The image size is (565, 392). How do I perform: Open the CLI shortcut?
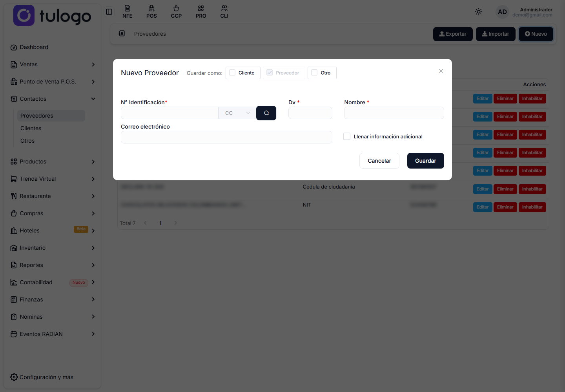pyautogui.click(x=224, y=12)
